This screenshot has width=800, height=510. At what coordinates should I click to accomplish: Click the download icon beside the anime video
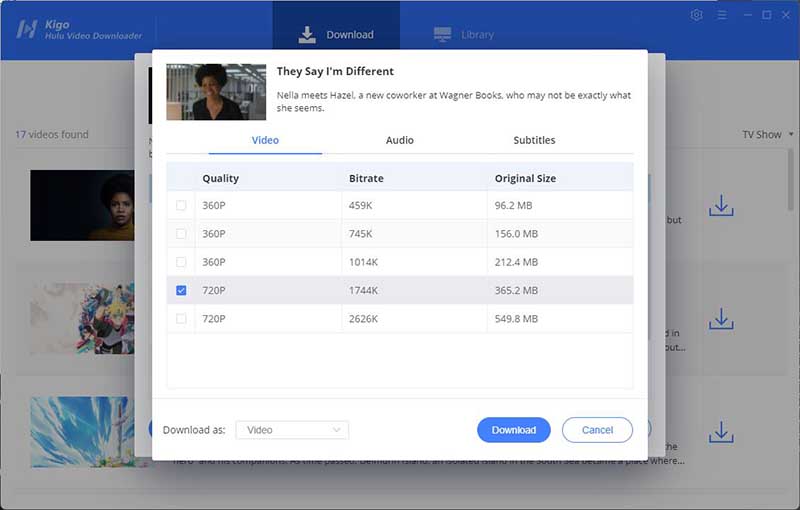721,319
